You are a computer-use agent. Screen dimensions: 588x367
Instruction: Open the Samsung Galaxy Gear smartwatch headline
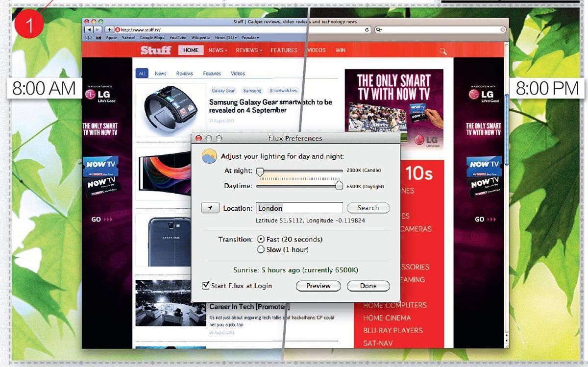tap(270, 106)
